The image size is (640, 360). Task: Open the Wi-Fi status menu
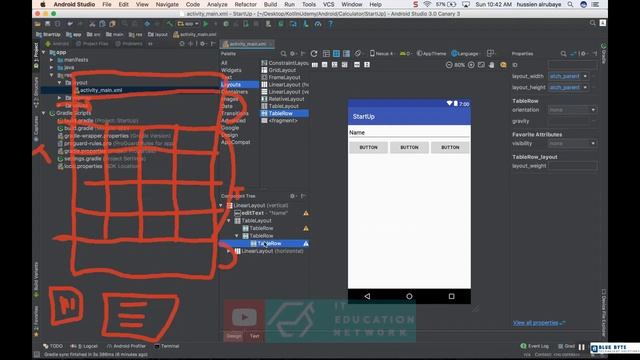click(427, 4)
